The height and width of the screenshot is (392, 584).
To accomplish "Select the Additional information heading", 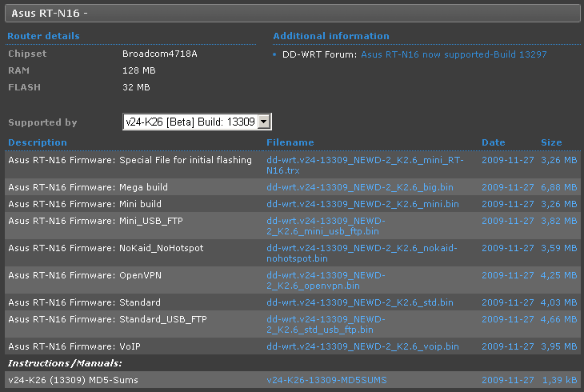I will 331,36.
